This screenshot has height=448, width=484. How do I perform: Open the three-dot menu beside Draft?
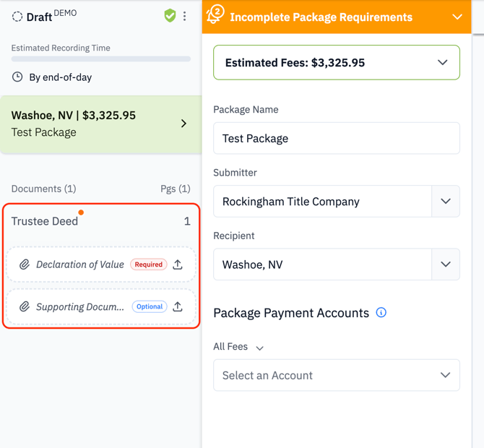pos(184,16)
